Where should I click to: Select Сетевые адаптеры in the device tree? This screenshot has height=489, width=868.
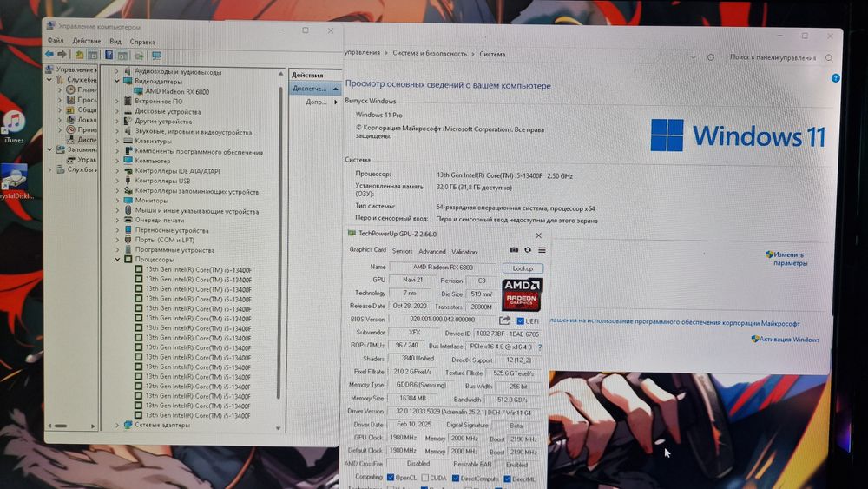(x=162, y=425)
